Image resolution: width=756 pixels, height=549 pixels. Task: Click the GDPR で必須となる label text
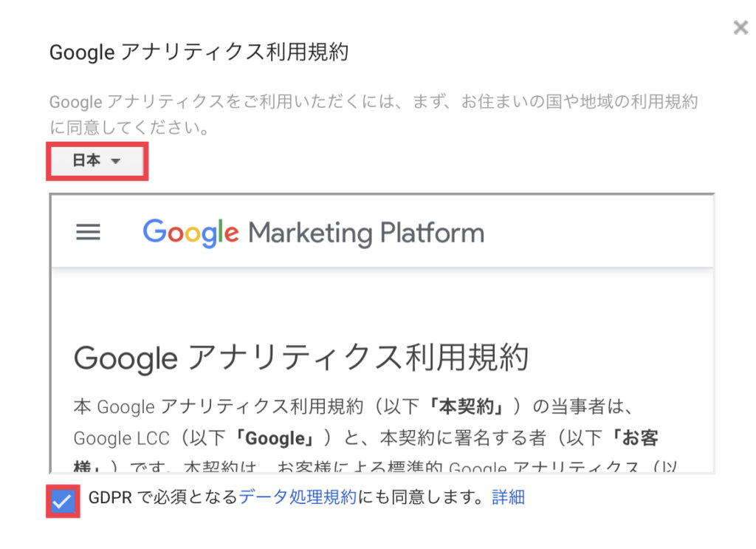click(x=163, y=497)
